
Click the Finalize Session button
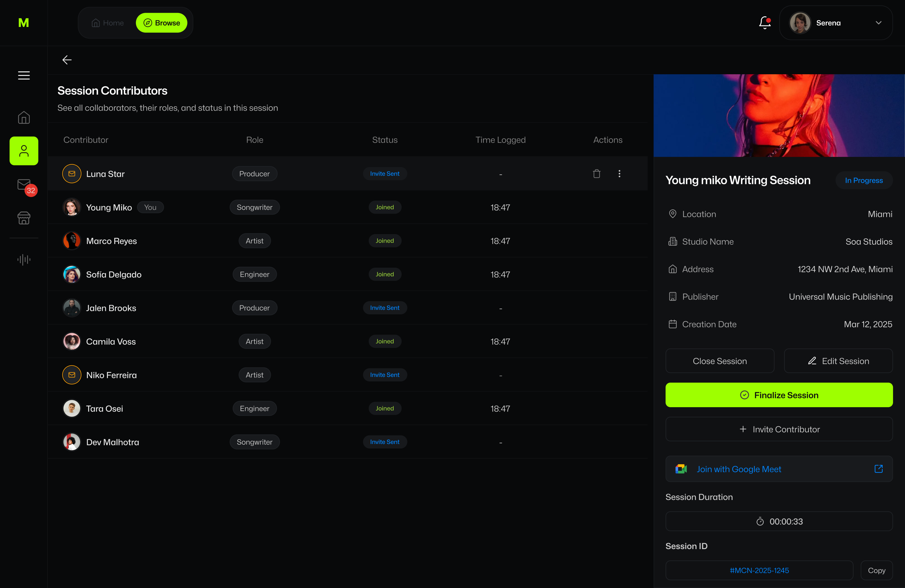[778, 395]
